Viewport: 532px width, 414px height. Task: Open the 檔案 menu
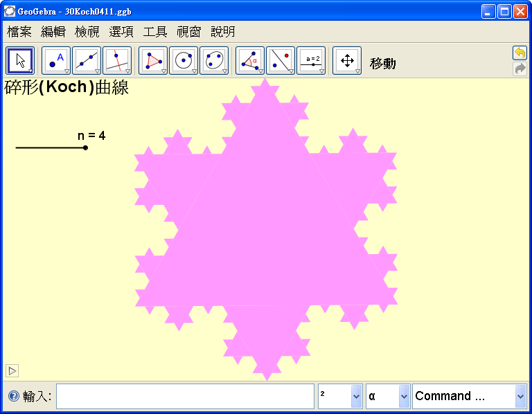click(19, 32)
